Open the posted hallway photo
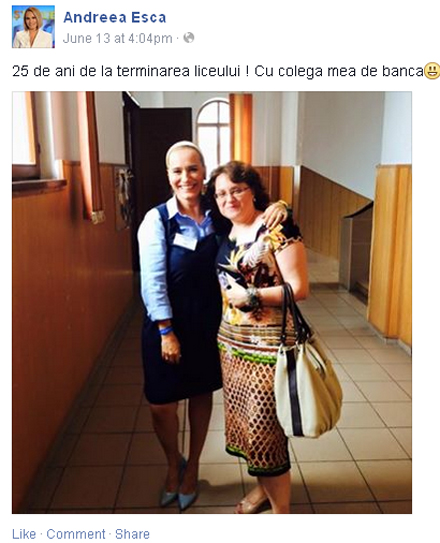Viewport: 440px width, 543px height. (212, 302)
